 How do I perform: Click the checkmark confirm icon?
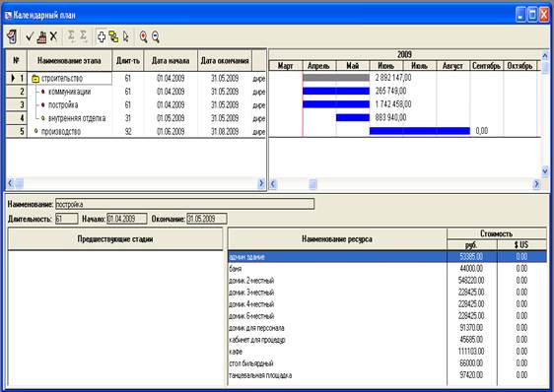point(30,36)
